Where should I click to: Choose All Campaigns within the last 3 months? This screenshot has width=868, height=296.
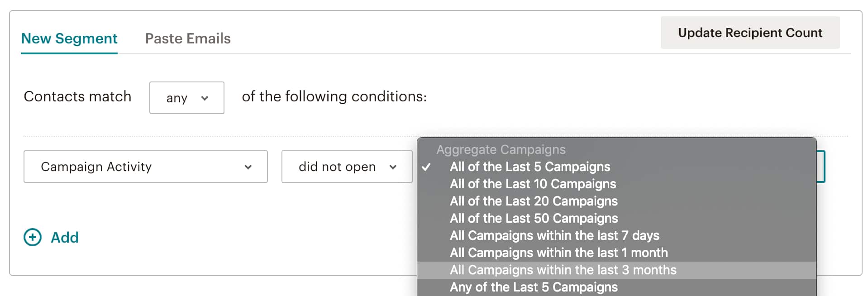563,270
